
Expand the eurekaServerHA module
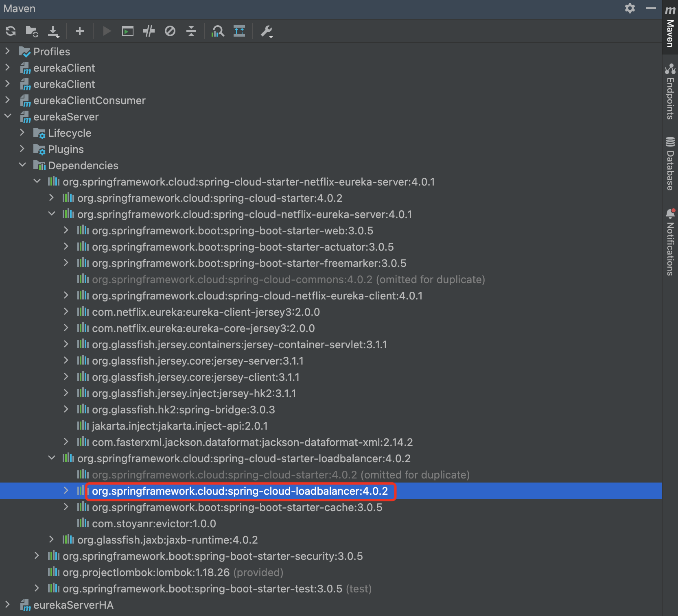(7, 605)
